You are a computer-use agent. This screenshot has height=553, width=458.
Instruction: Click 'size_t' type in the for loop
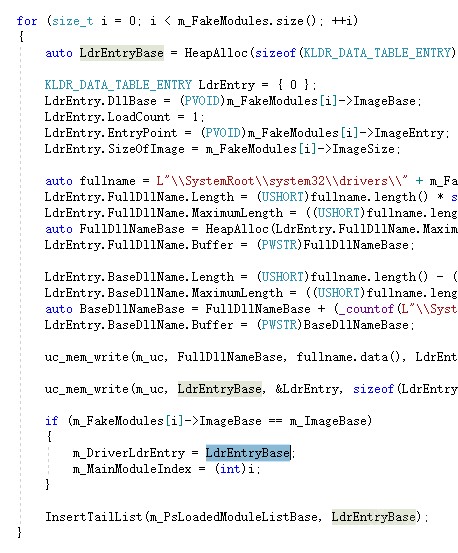pos(73,21)
